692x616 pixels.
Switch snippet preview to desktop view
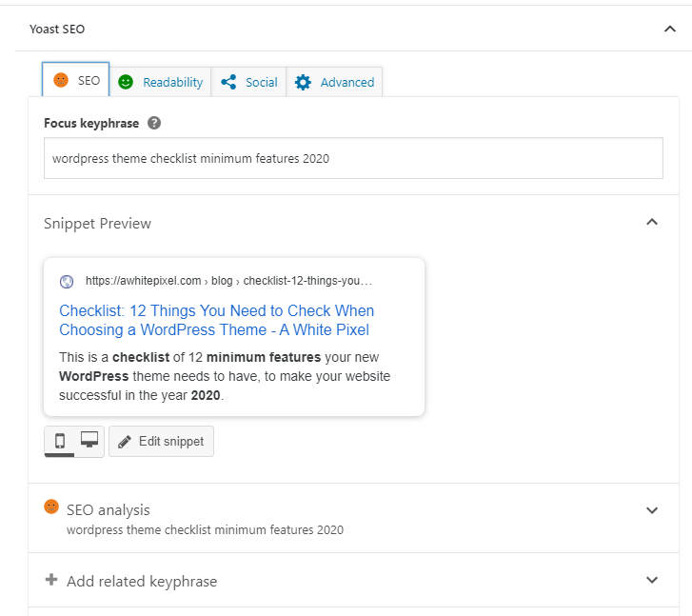(x=89, y=440)
